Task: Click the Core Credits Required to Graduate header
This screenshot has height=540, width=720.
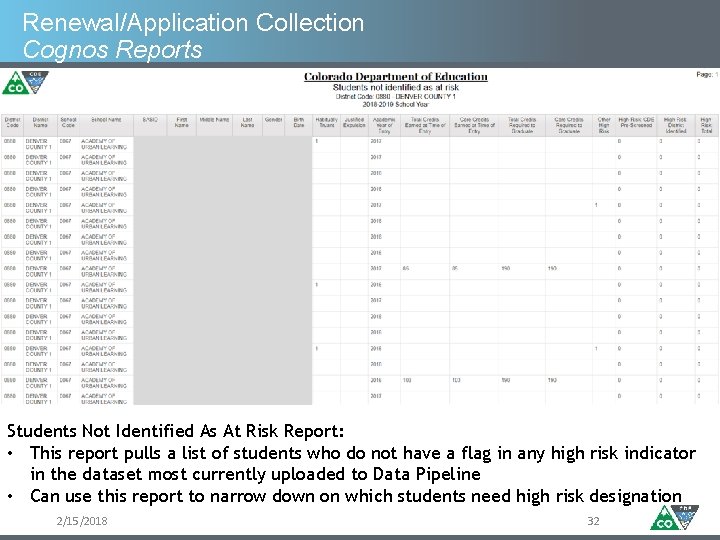Action: pos(569,125)
